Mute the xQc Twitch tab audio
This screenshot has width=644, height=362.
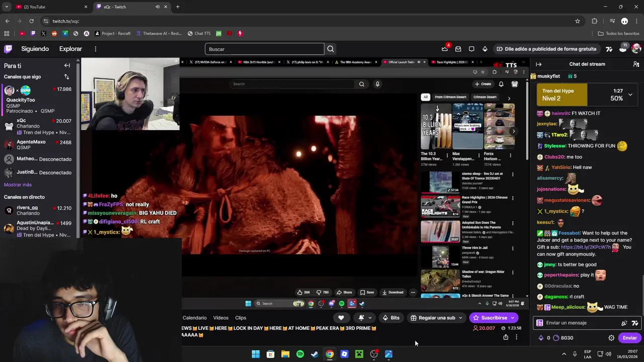[157, 7]
